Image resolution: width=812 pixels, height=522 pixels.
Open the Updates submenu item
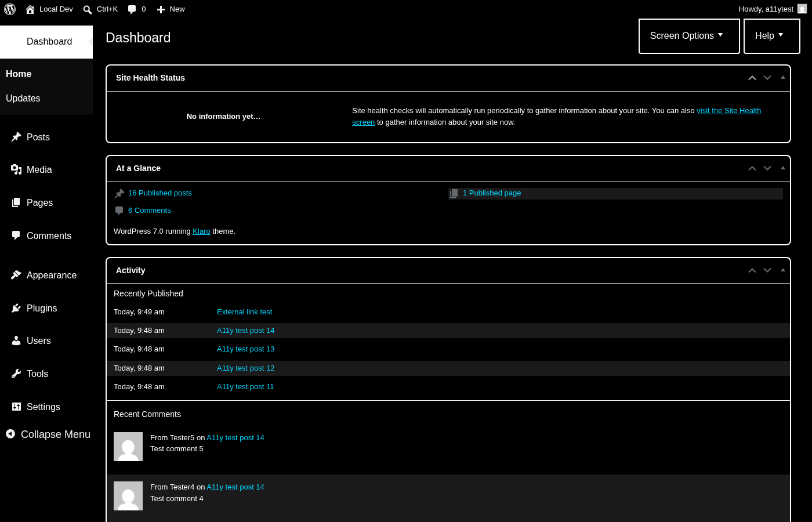point(23,98)
